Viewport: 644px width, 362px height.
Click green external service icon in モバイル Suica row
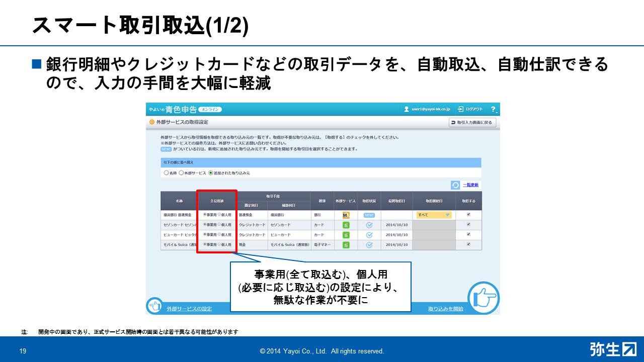pos(346,245)
